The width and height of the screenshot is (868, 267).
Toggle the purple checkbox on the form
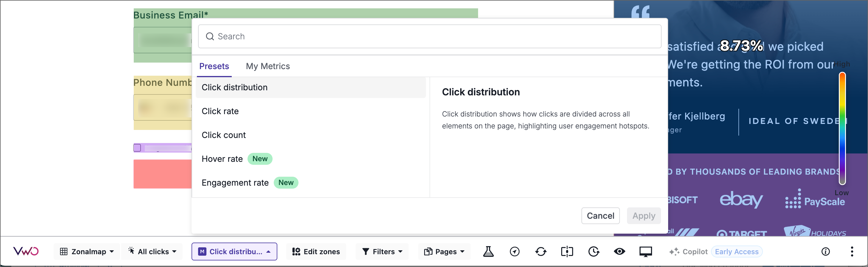click(137, 148)
